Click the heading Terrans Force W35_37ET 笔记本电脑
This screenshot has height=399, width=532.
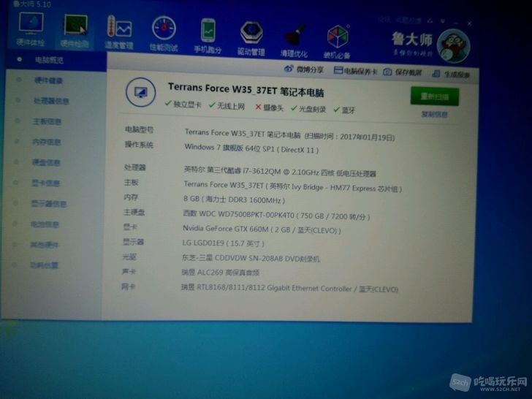pos(246,90)
